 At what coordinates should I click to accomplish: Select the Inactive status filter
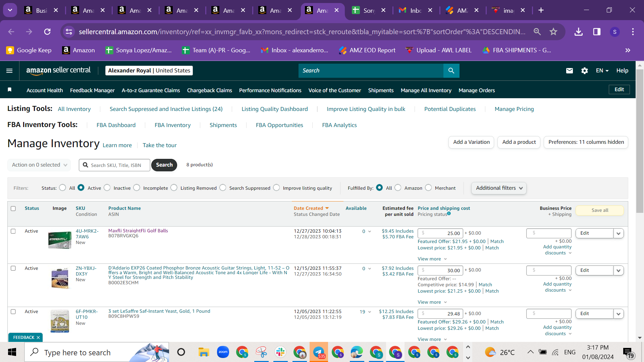click(x=107, y=188)
